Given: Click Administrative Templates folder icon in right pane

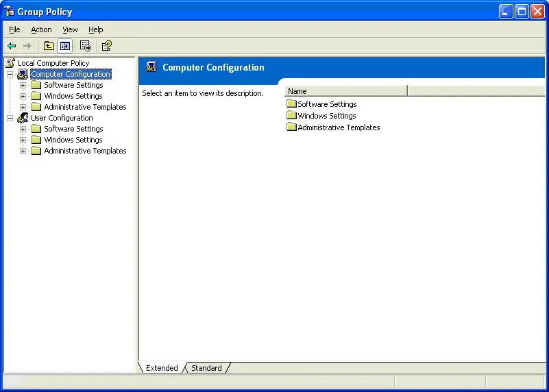Looking at the screenshot, I should (x=291, y=127).
